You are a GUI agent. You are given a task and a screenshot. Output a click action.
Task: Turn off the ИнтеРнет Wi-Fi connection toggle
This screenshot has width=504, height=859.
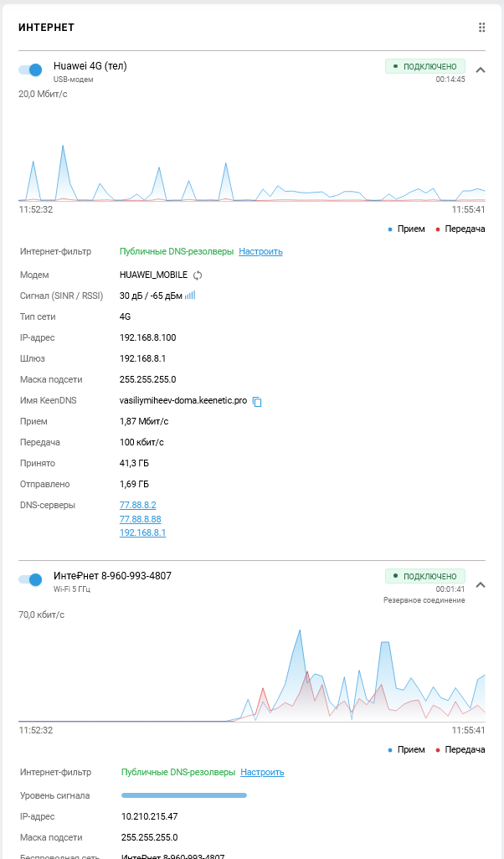pyautogui.click(x=31, y=579)
